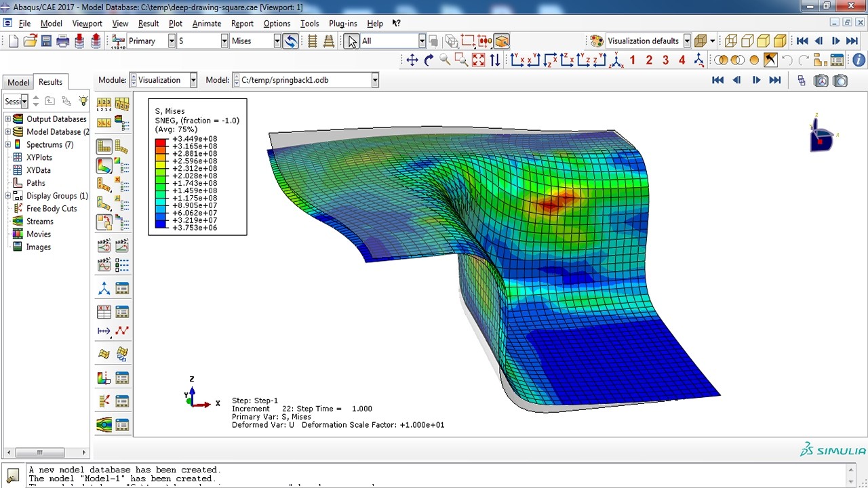The width and height of the screenshot is (868, 488).
Task: Click the Field Output dialog icon
Action: click(119, 41)
